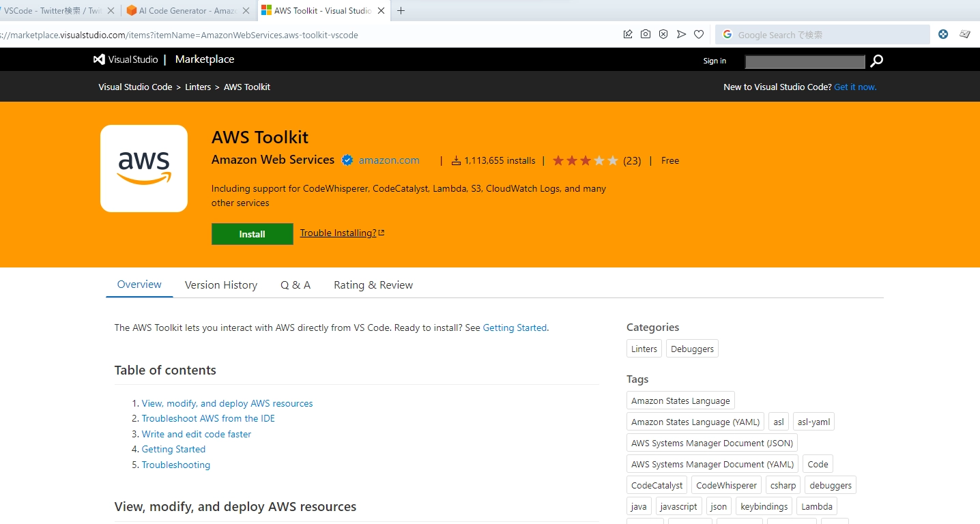Click the Visual Studio logo in the header
Screen dimensions: 980x524
98,59
